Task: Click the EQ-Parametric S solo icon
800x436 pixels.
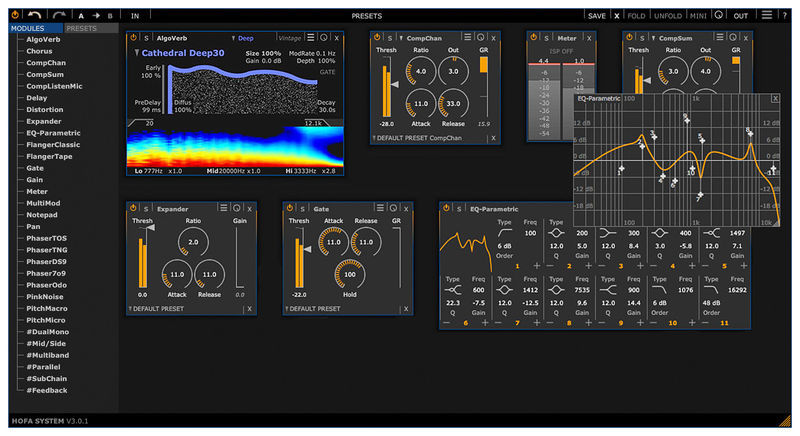Action: point(459,209)
